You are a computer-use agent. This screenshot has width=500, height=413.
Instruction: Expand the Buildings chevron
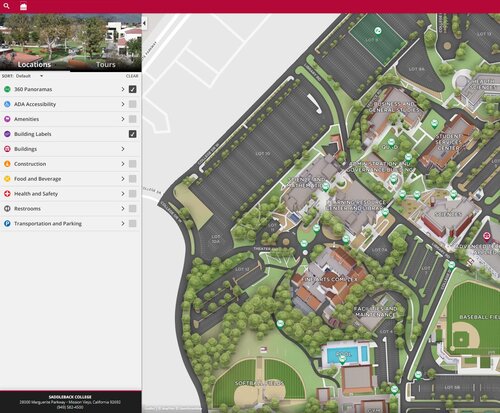click(x=123, y=149)
